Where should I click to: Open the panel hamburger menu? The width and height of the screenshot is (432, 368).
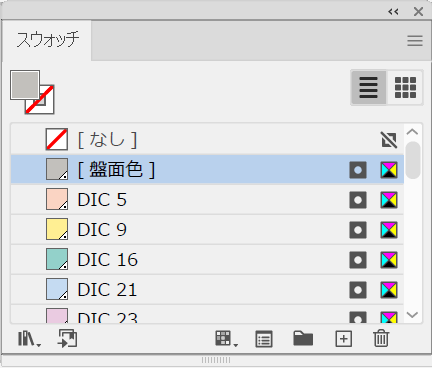point(415,41)
